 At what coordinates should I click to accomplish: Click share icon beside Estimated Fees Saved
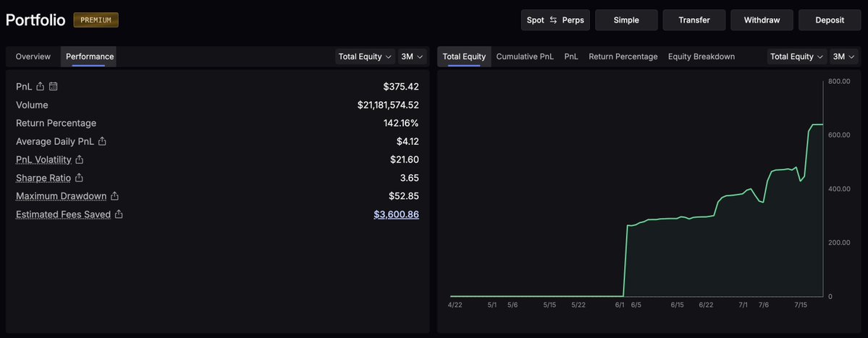pyautogui.click(x=119, y=214)
